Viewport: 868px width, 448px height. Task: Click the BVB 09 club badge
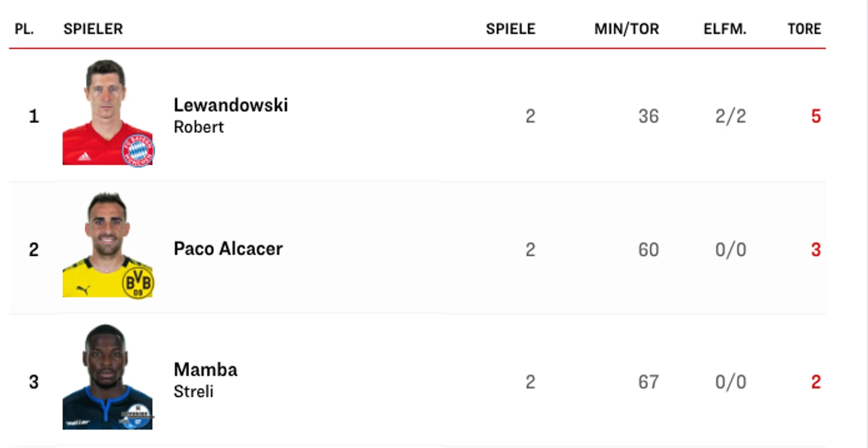pyautogui.click(x=138, y=283)
